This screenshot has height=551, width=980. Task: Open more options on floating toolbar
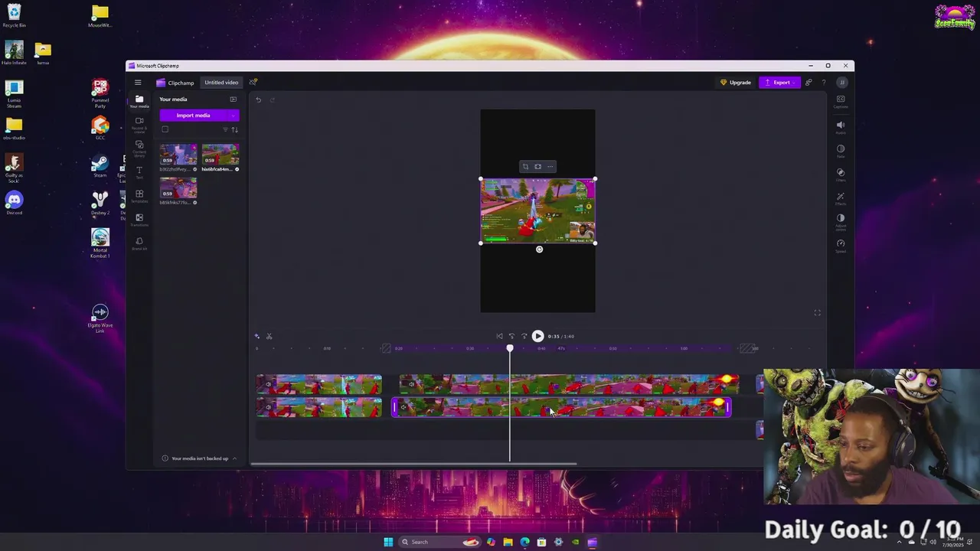pos(550,167)
